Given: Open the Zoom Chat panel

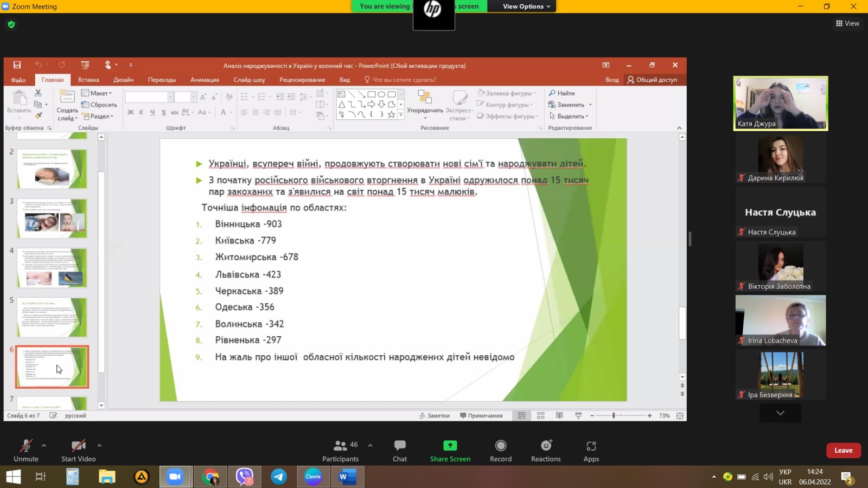Looking at the screenshot, I should tap(400, 450).
